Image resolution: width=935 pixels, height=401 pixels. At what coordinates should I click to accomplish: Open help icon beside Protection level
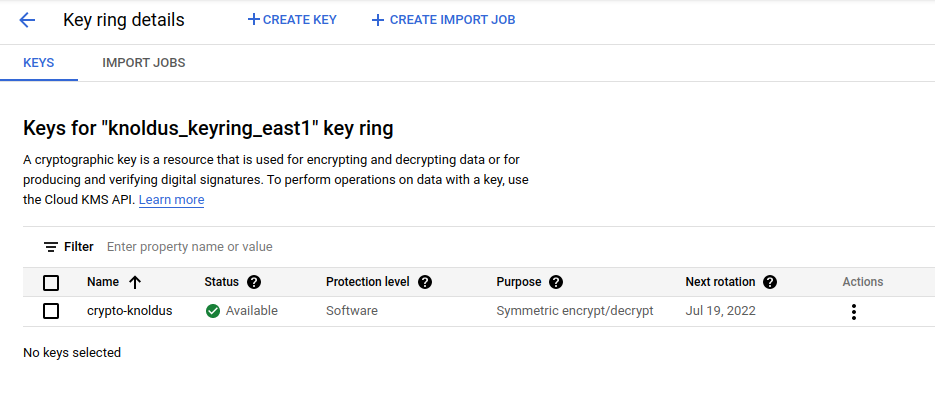click(x=425, y=282)
